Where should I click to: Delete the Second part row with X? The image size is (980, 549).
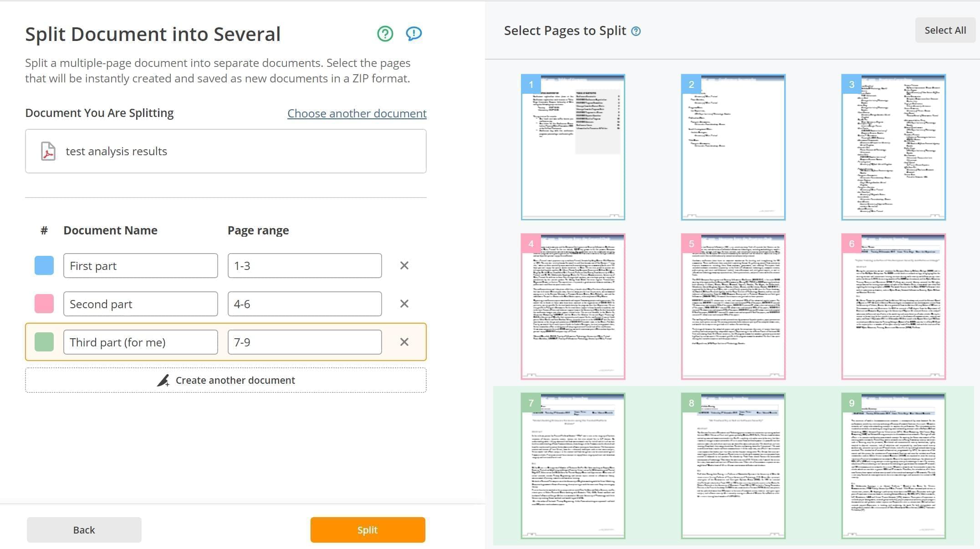pyautogui.click(x=404, y=304)
